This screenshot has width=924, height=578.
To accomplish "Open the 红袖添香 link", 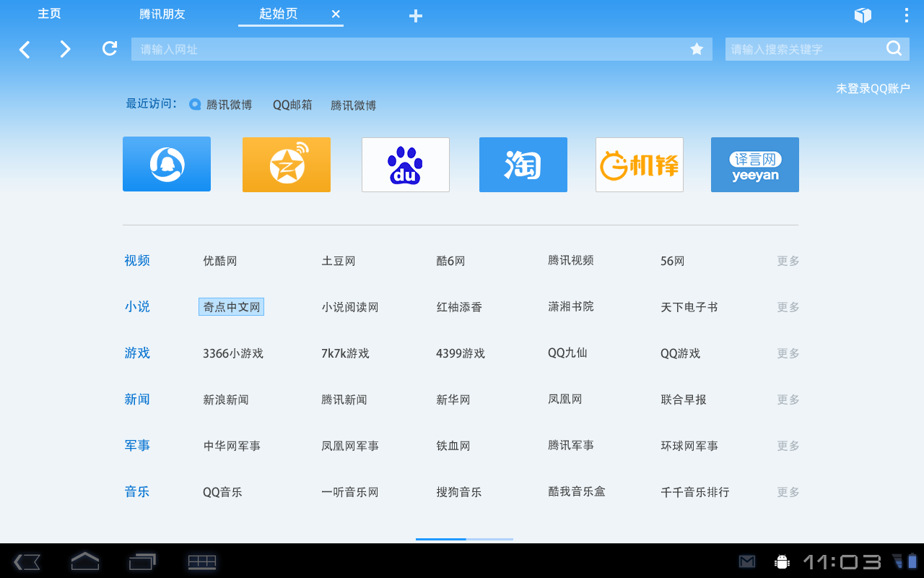I will pyautogui.click(x=459, y=307).
